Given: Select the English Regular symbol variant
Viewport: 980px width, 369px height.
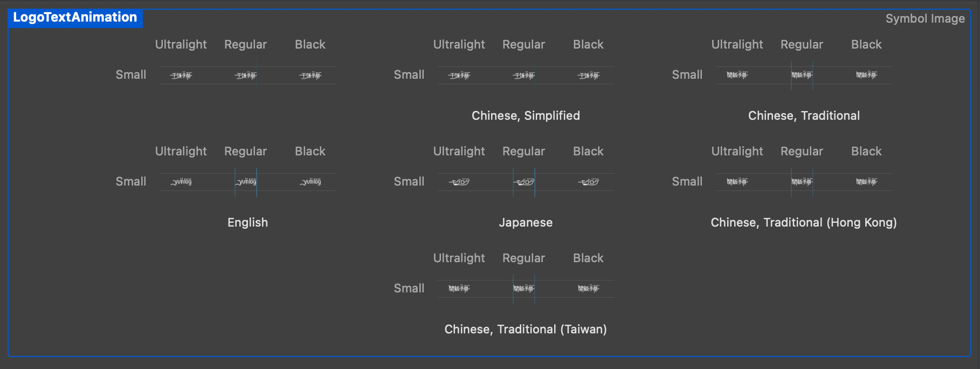Looking at the screenshot, I should [246, 182].
